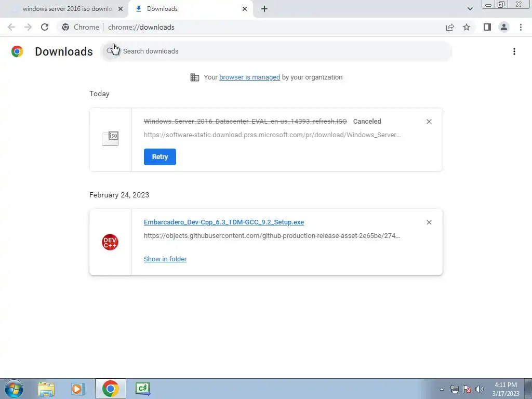Click the ISO file icon

[x=110, y=139]
